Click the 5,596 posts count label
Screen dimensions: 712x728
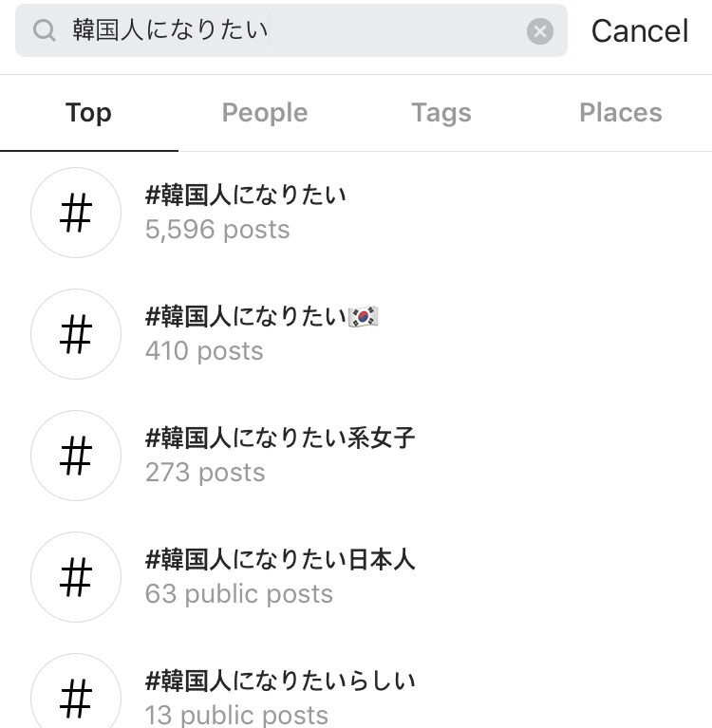click(217, 230)
